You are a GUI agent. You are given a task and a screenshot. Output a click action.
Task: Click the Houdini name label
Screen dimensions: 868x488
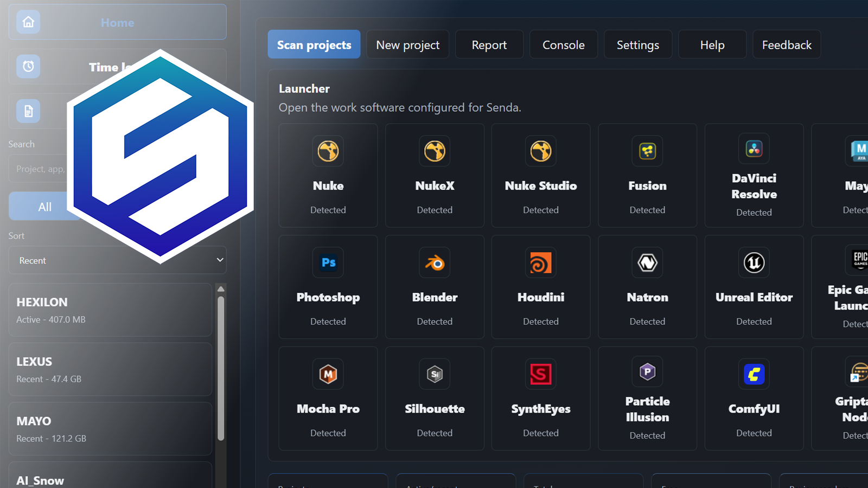pos(541,297)
